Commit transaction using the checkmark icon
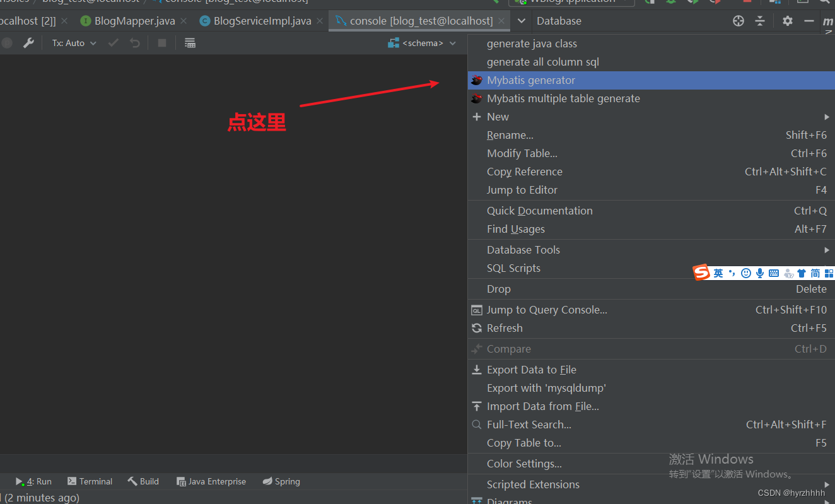This screenshot has height=504, width=835. (112, 43)
